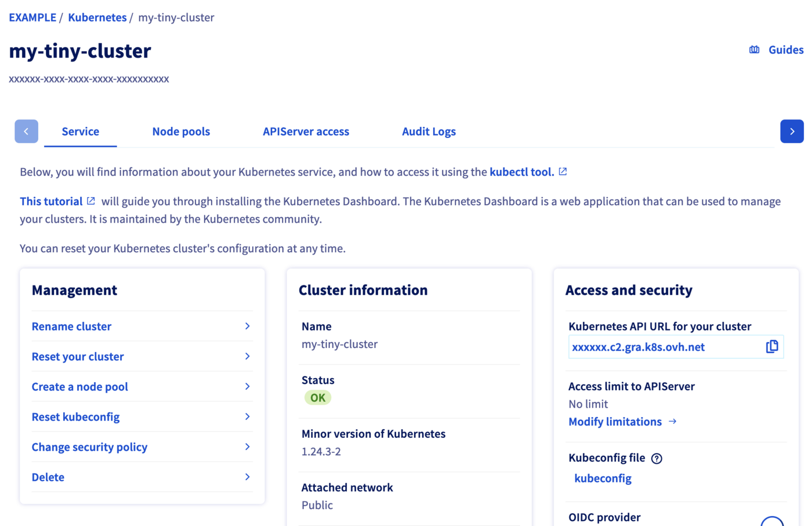812x526 pixels.
Task: Download the kubeconfig file
Action: click(603, 478)
